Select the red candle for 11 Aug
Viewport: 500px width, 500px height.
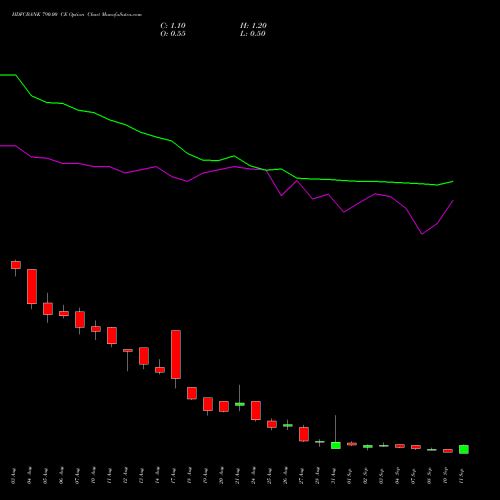tap(112, 335)
